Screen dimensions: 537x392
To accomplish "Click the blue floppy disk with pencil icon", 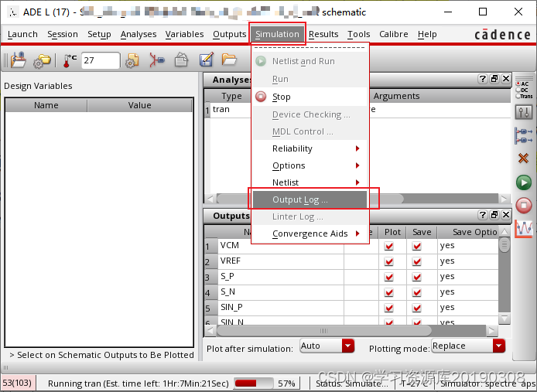I will pos(206,60).
